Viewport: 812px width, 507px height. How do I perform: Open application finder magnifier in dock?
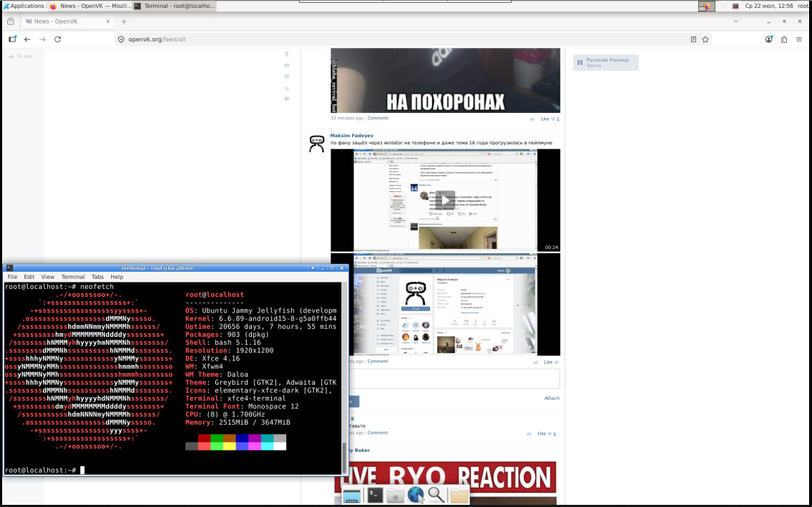[436, 495]
